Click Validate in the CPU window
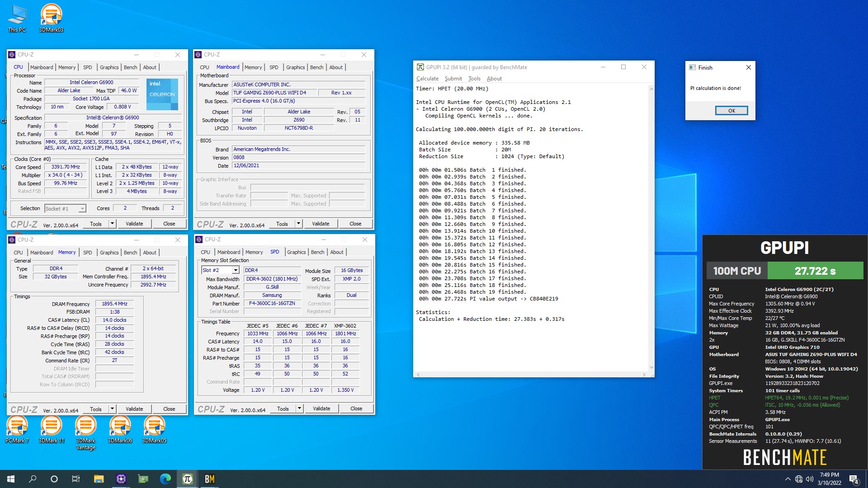868x488 pixels. coord(134,224)
